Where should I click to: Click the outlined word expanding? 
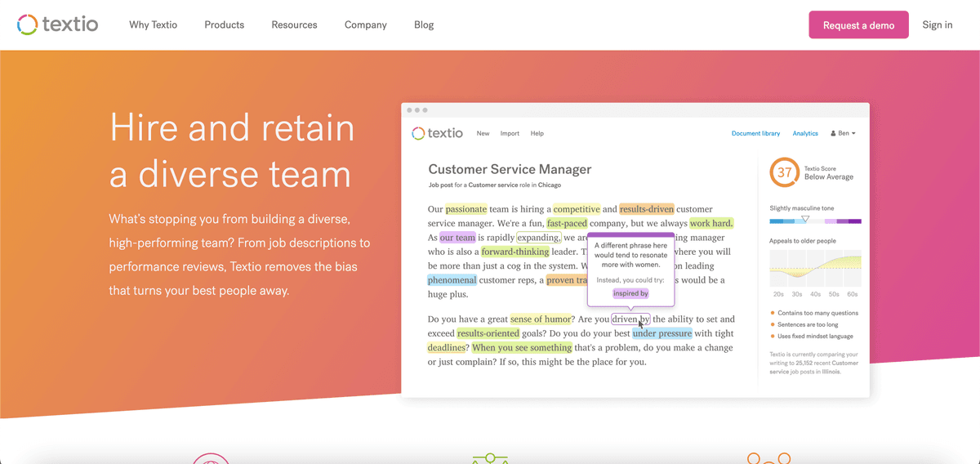point(538,238)
